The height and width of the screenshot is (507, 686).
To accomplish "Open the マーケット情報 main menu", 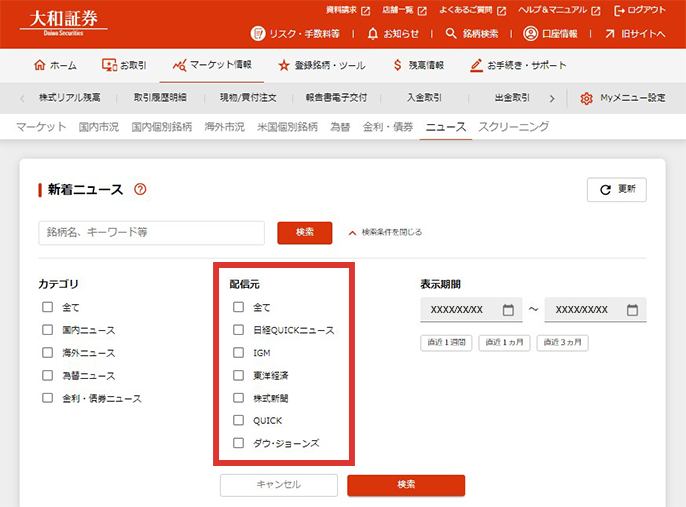I will point(211,65).
